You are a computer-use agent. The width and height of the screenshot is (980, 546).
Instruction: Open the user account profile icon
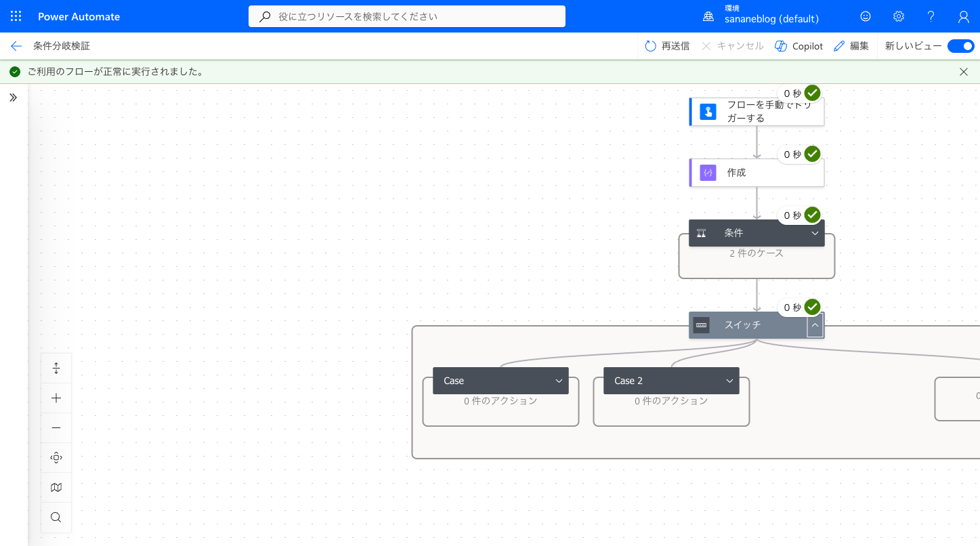(963, 16)
